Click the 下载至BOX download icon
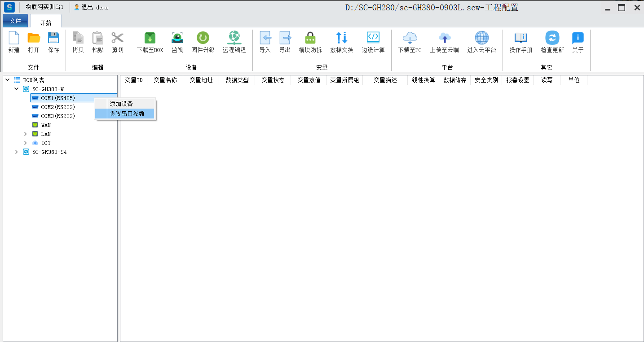 pos(150,39)
